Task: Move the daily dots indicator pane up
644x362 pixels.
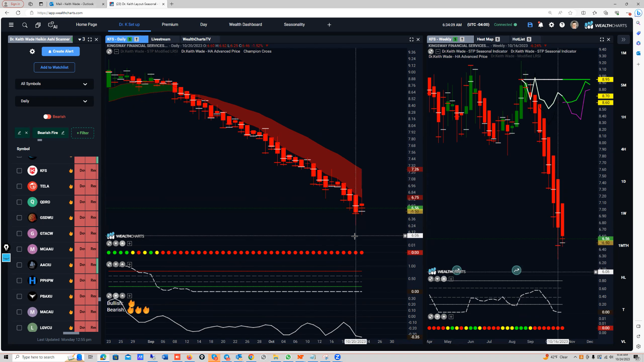Action: click(122, 243)
